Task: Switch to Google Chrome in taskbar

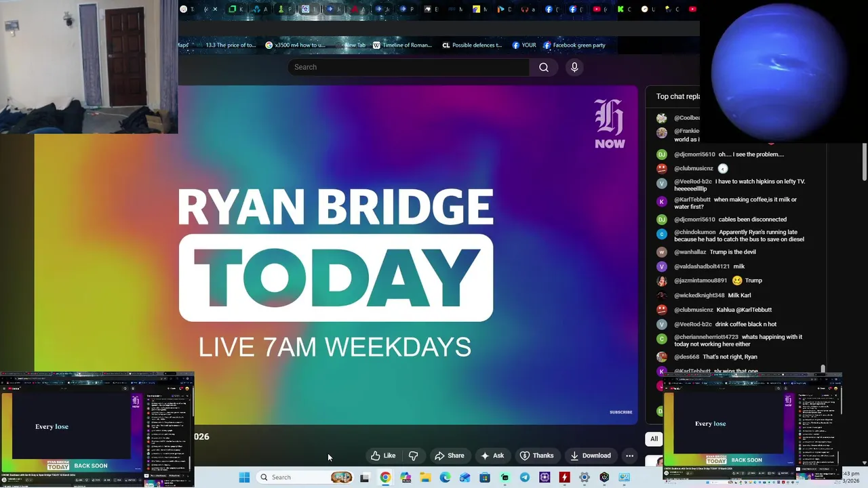Action: tap(385, 477)
